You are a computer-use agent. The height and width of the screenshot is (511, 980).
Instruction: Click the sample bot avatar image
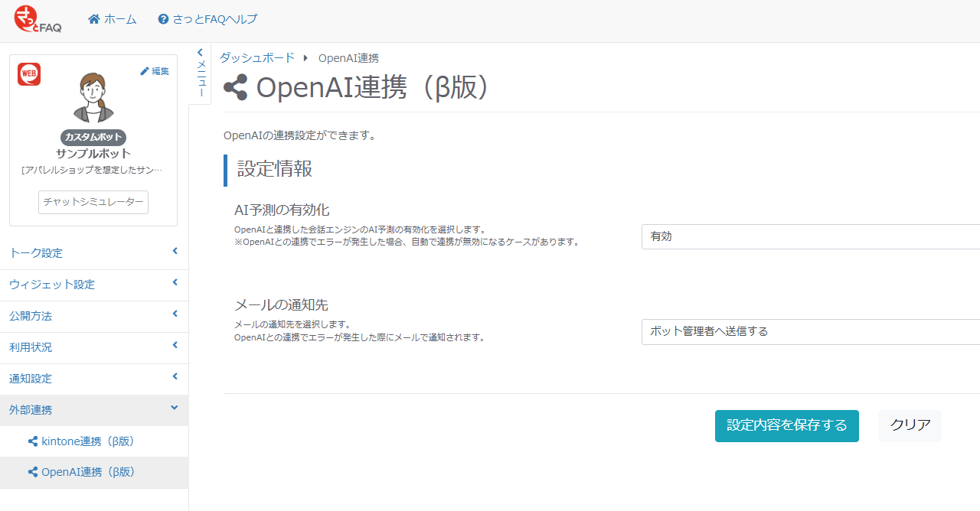tap(93, 97)
